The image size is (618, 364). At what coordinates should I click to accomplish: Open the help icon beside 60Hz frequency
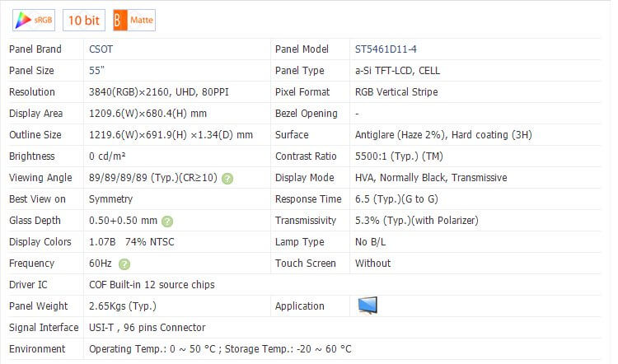click(x=124, y=264)
